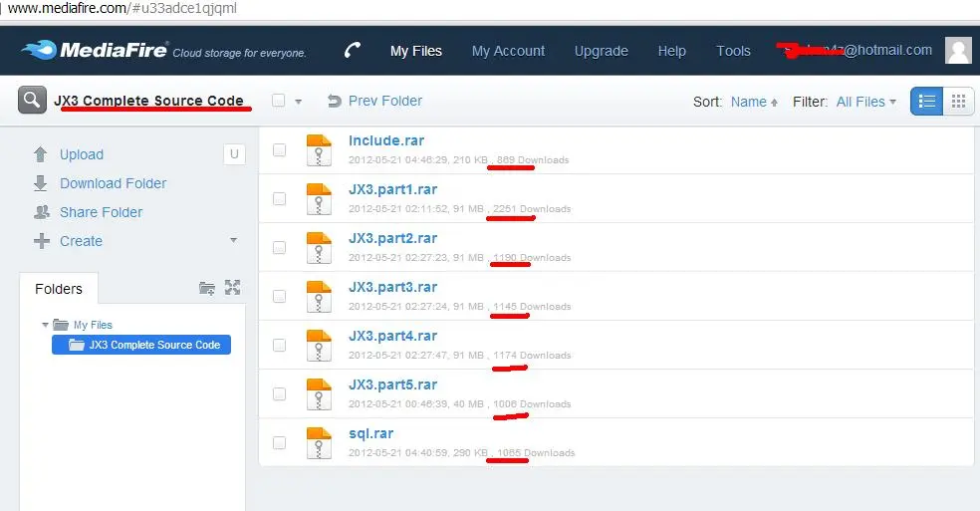Image resolution: width=980 pixels, height=511 pixels.
Task: Tick the Include.rar checkbox
Action: (x=280, y=150)
